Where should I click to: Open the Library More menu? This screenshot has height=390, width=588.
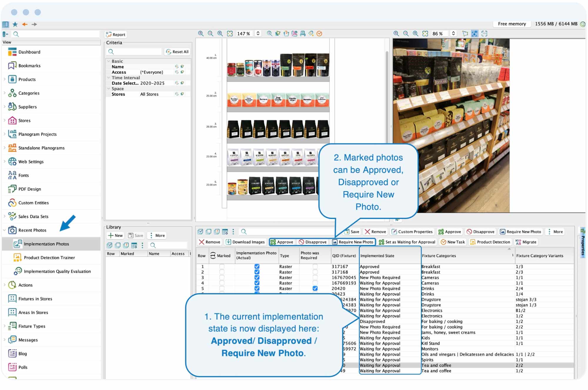click(x=157, y=236)
